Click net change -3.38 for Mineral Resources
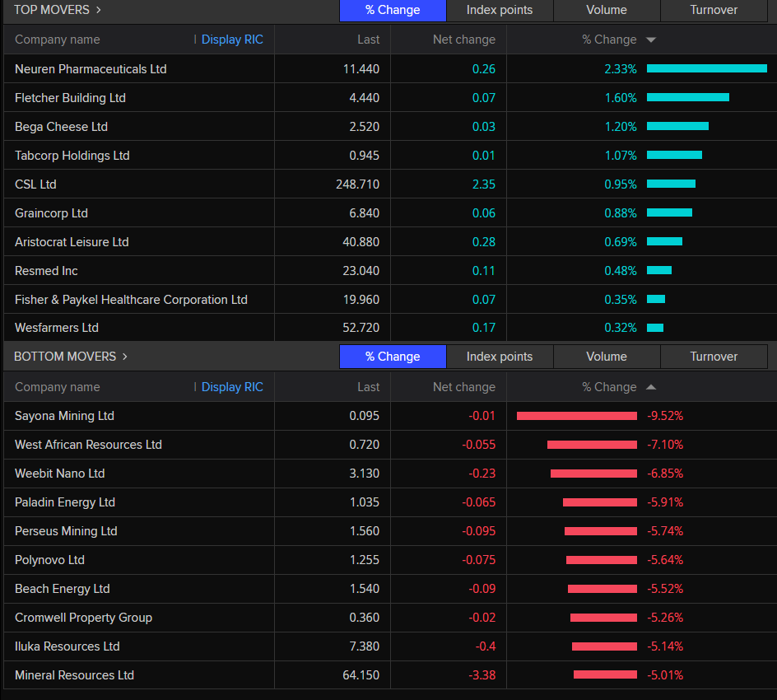 tap(482, 675)
